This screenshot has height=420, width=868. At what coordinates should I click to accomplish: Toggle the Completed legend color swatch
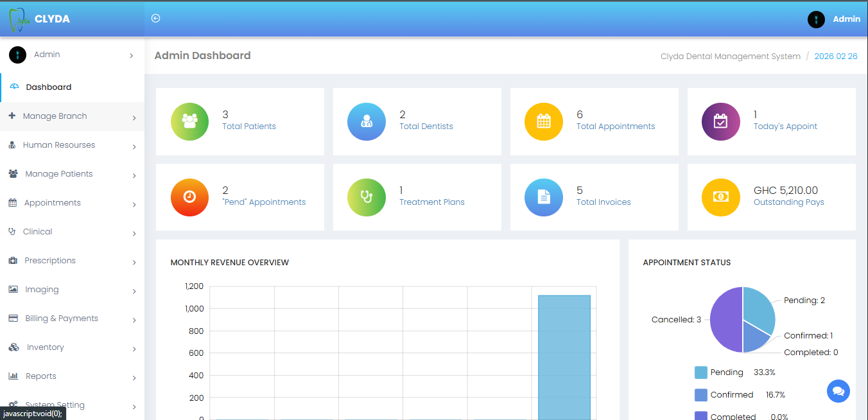[701, 416]
